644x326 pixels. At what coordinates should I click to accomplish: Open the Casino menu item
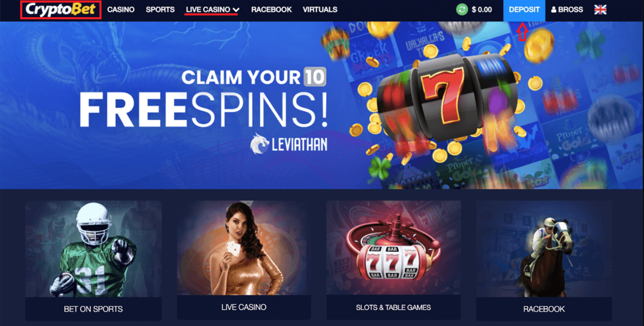tap(121, 9)
